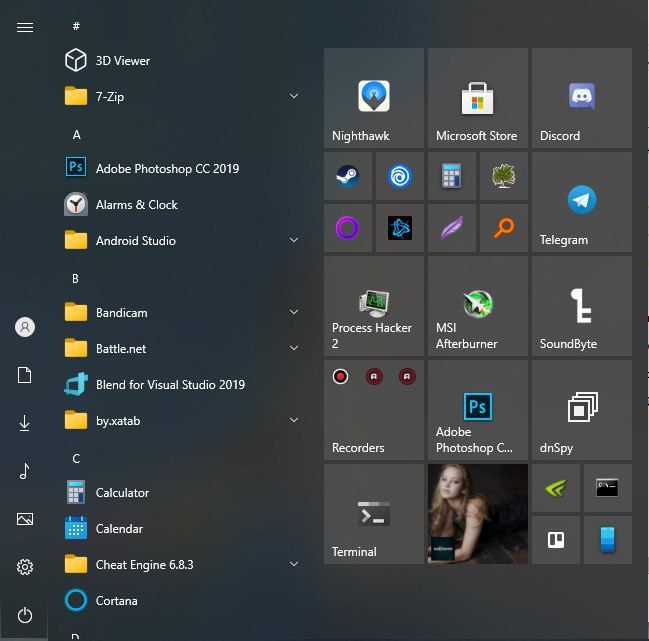Expand the Bandicam folder chevron
649x641 pixels.
(x=294, y=312)
